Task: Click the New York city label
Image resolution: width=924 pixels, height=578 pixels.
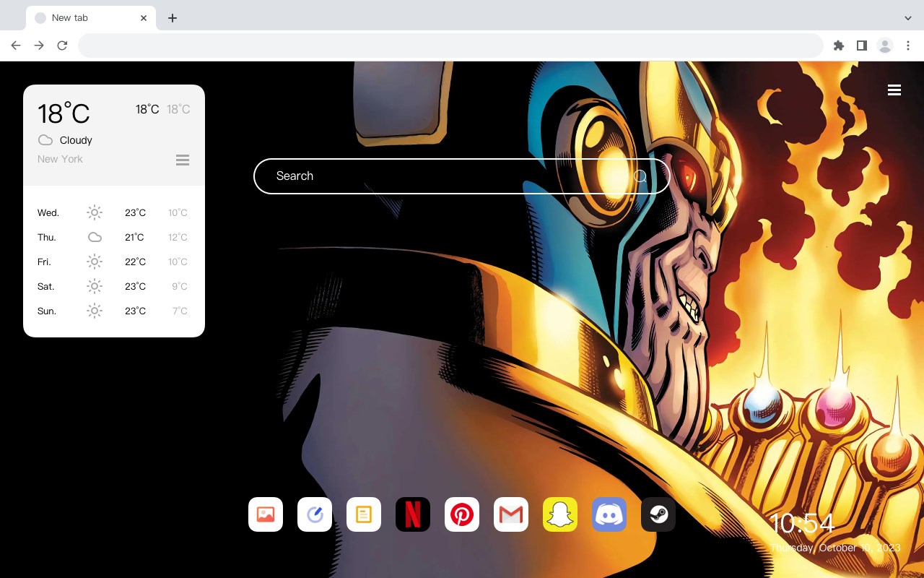Action: (60, 159)
